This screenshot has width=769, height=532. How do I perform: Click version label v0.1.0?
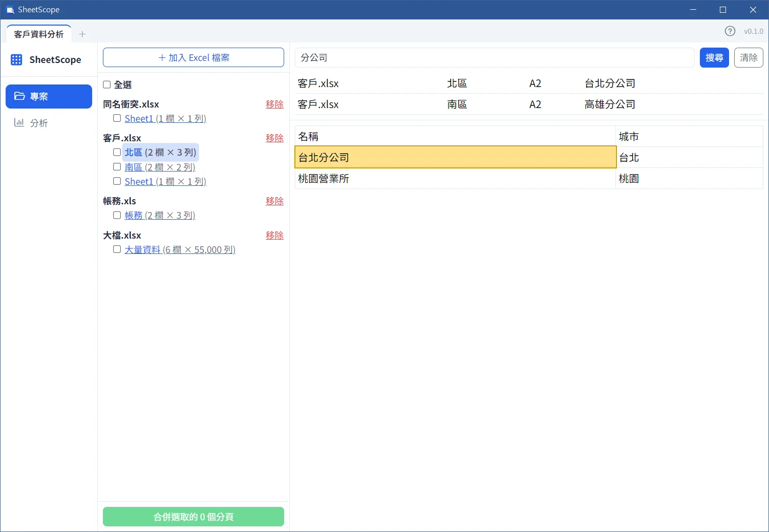[x=753, y=31]
